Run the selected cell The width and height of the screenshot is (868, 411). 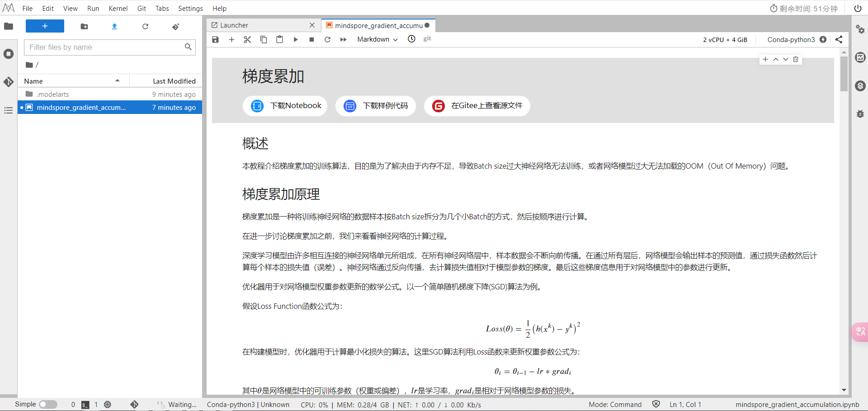tap(296, 39)
